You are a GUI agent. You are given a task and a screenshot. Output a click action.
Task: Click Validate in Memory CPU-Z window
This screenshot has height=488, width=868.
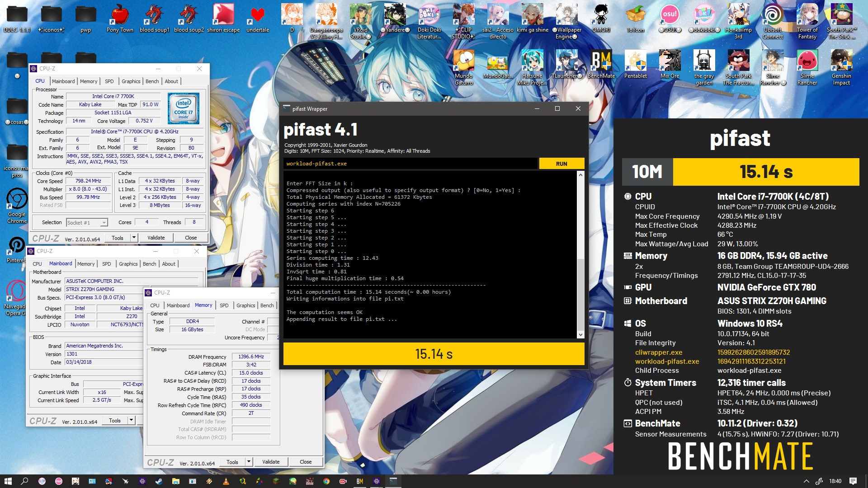pos(271,462)
